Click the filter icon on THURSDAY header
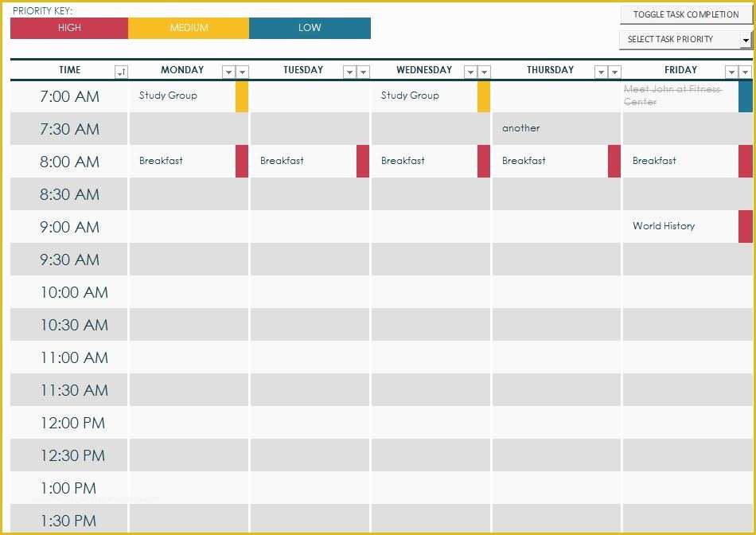The height and width of the screenshot is (535, 756). 602,71
